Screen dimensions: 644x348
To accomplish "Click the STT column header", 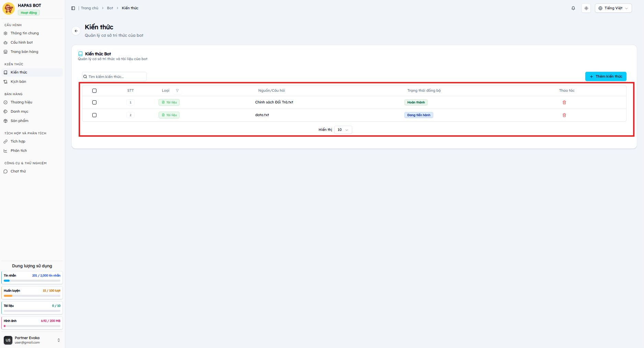I will pyautogui.click(x=130, y=91).
